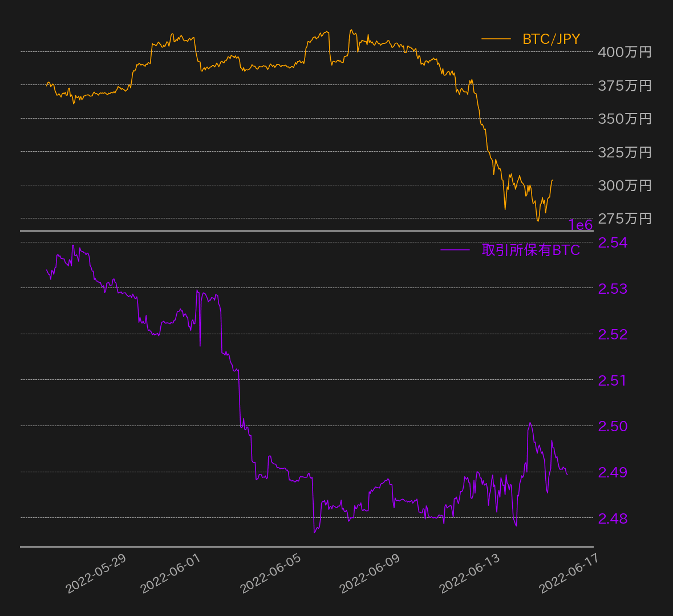Screen dimensions: 673x616
Task: Click the 2.52 y-axis tick label
Action: point(613,334)
